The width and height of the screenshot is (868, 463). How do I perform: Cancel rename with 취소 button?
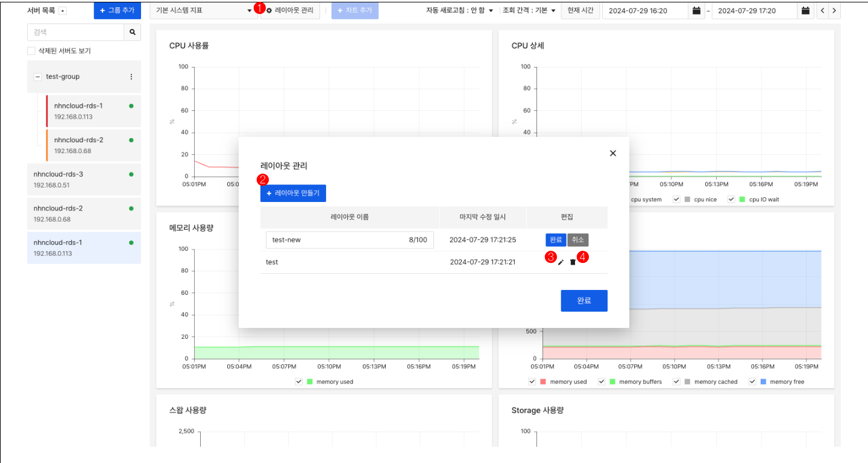pyautogui.click(x=578, y=240)
